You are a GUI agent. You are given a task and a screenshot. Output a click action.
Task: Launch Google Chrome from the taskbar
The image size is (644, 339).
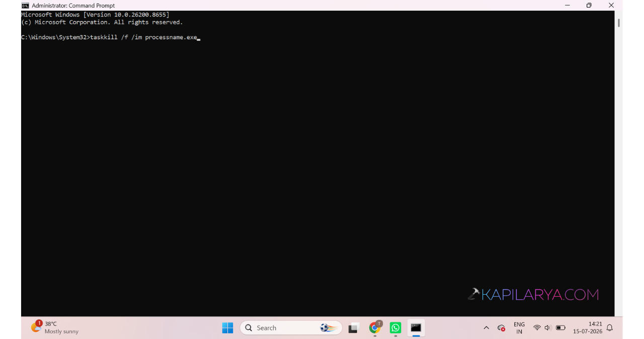pos(375,328)
